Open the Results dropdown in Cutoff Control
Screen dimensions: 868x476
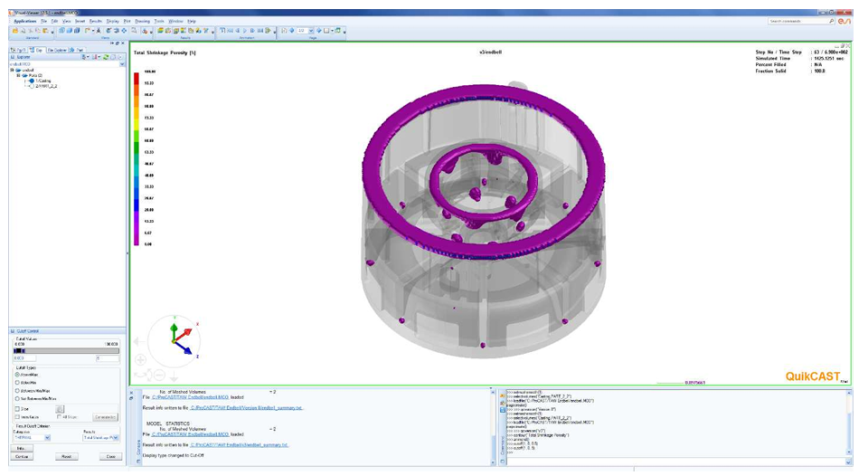point(116,438)
